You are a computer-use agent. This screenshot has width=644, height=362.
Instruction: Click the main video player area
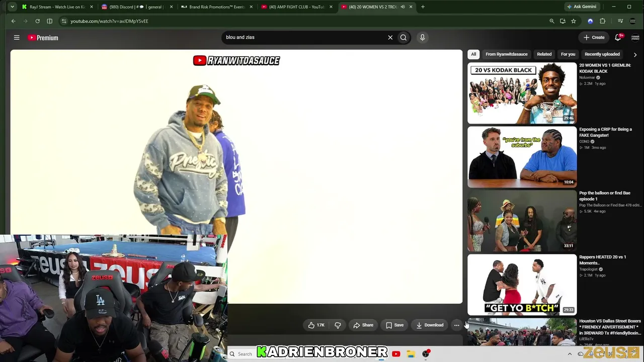click(236, 176)
